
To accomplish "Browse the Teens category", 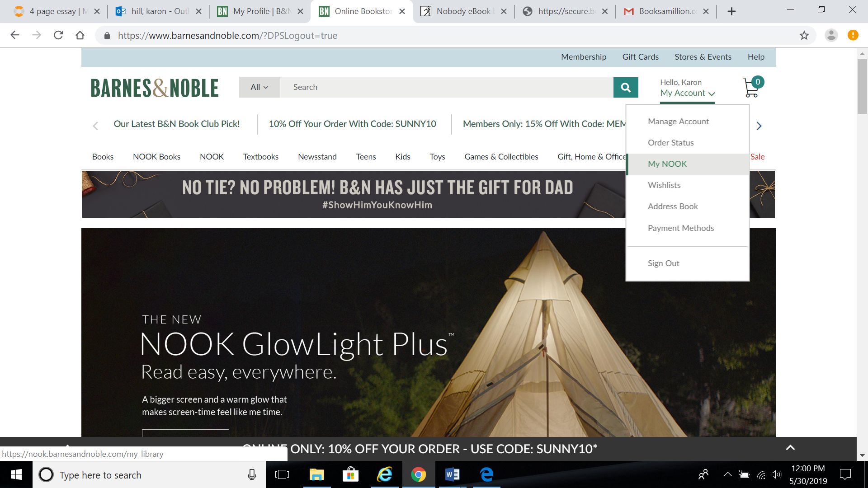I will (x=366, y=157).
